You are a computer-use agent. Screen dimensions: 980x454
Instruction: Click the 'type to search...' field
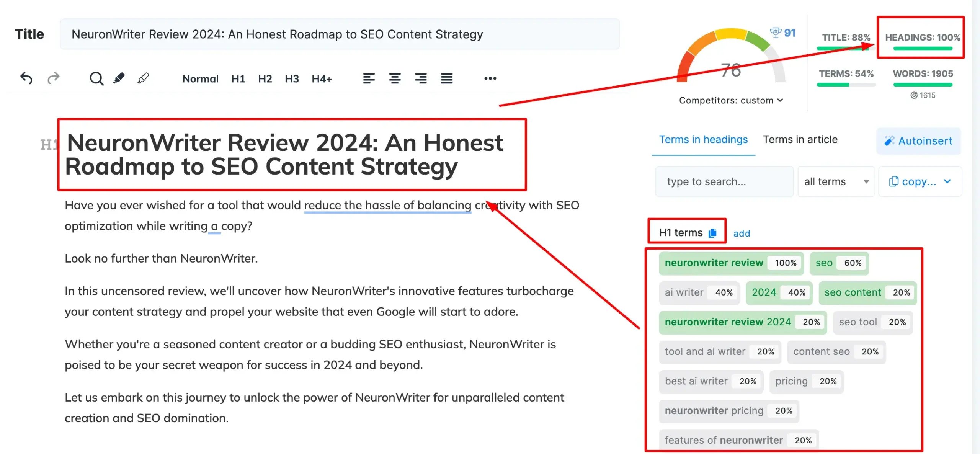[x=724, y=181]
